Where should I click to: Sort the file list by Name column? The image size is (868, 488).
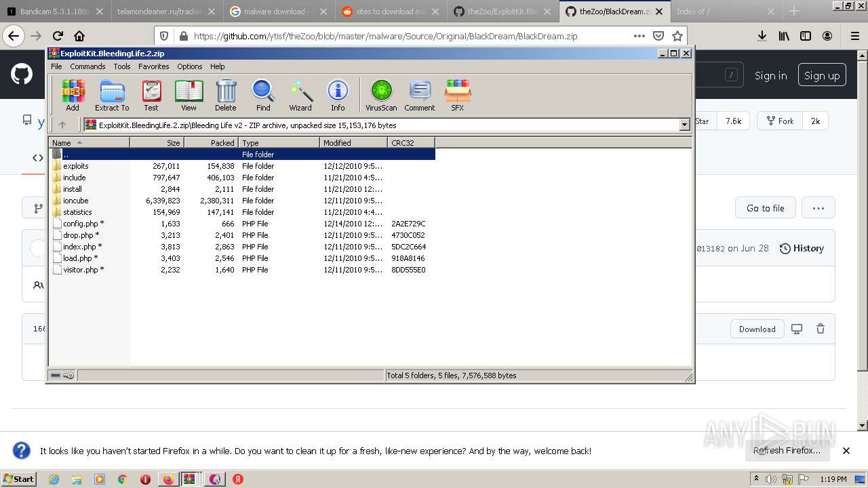tap(89, 142)
